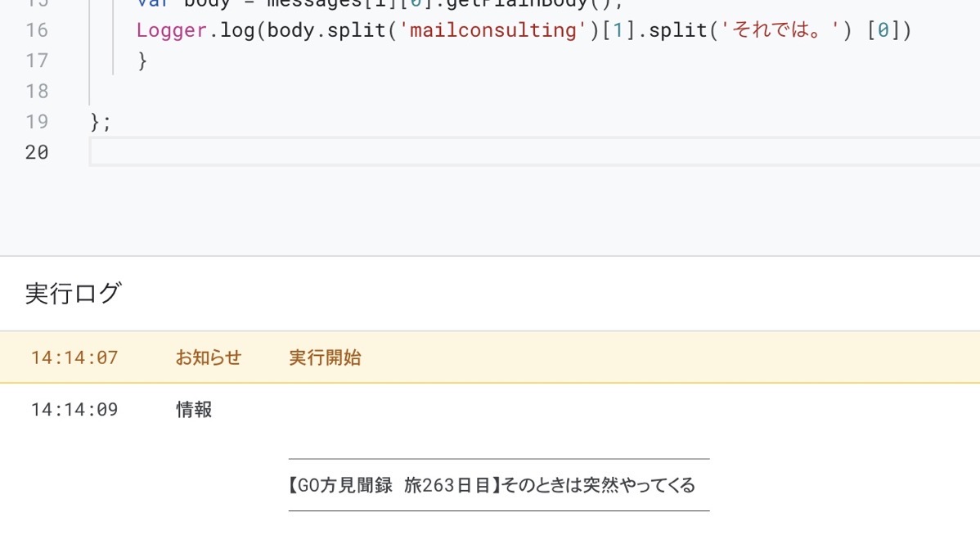The height and width of the screenshot is (535, 980).
Task: Select the 14:14:07 log timestamp
Action: [x=74, y=357]
